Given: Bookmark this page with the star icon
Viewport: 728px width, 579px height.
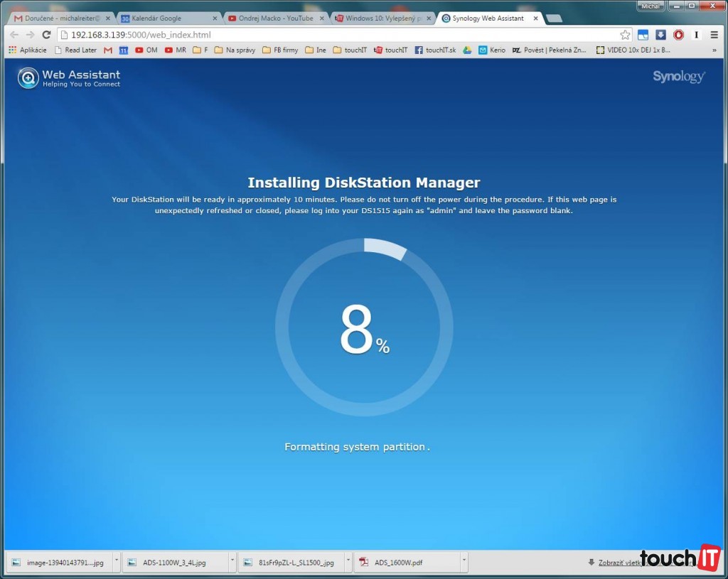Looking at the screenshot, I should [625, 35].
